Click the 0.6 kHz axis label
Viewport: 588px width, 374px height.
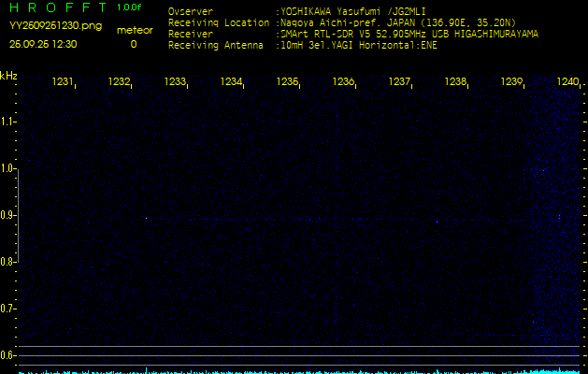(7, 355)
